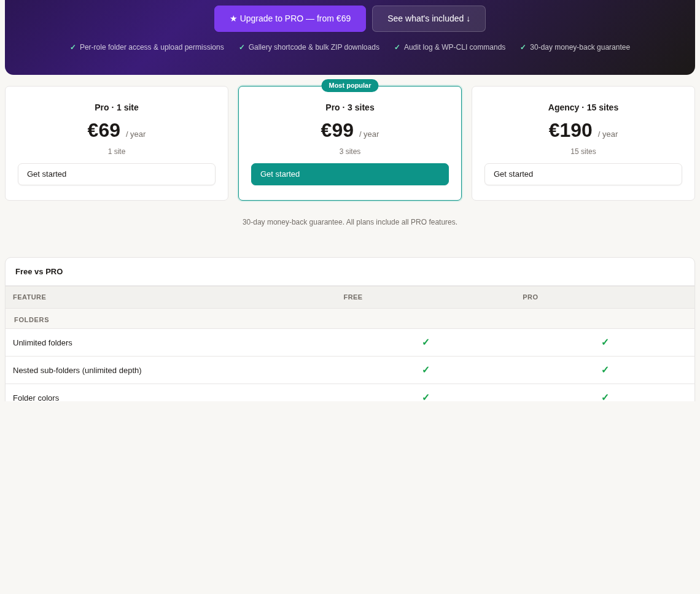Image resolution: width=700 pixels, height=594 pixels.
Task: Click the '3 sites' subtitle under €99
Action: coord(349,152)
